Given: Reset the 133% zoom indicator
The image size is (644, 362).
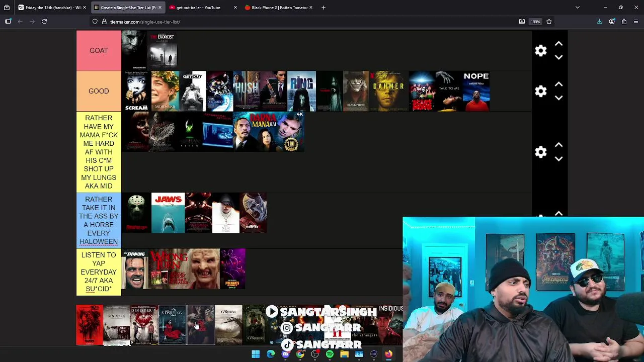Looking at the screenshot, I should point(535,22).
